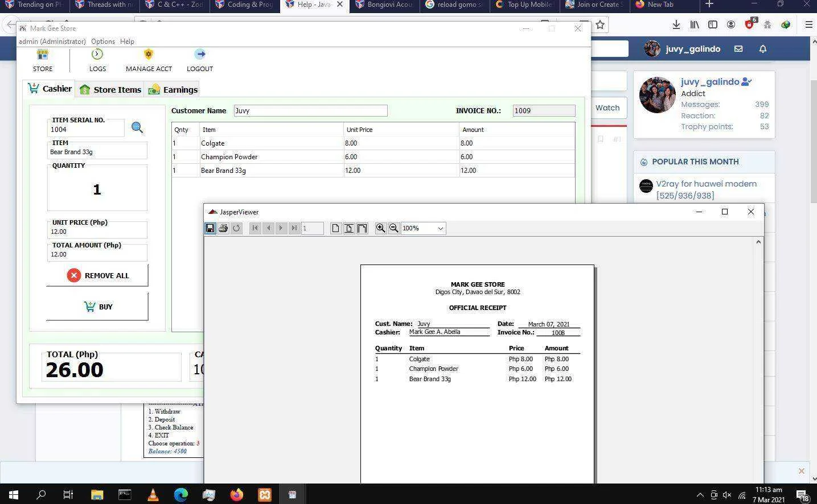
Task: Open XAMPP from the taskbar
Action: [265, 494]
